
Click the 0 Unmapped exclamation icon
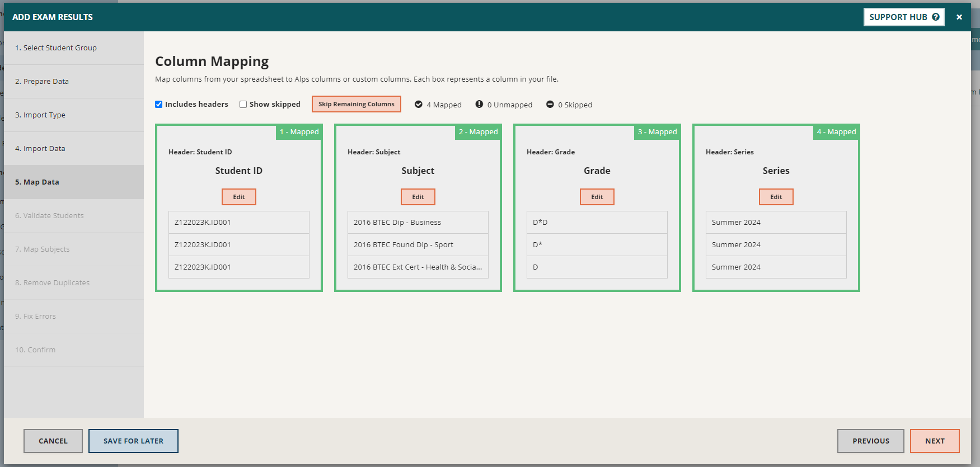[x=479, y=104]
